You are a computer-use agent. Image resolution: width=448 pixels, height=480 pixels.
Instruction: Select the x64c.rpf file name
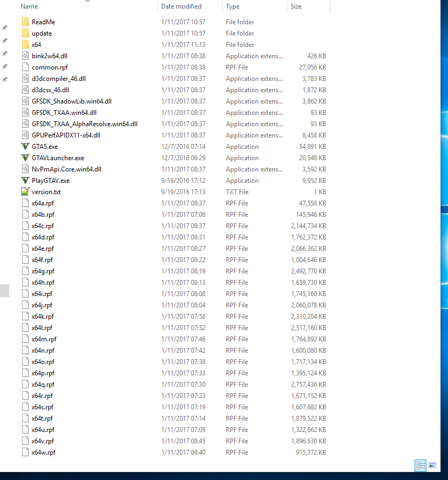coord(43,226)
